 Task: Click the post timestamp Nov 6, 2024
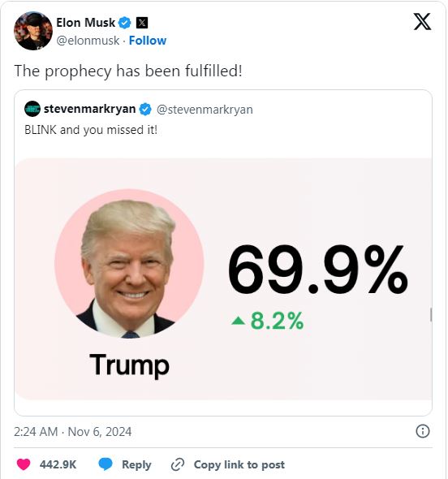[73, 432]
